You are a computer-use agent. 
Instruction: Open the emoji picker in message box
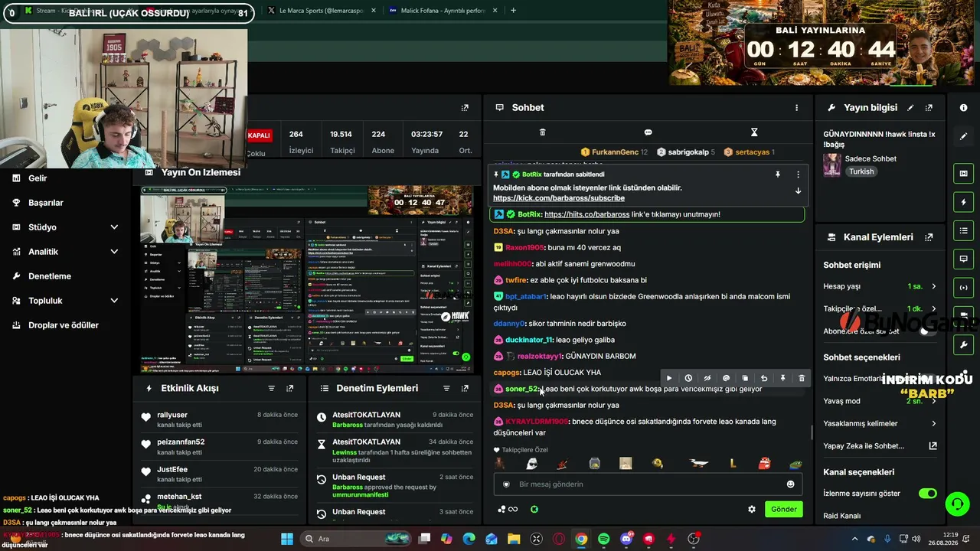click(791, 484)
